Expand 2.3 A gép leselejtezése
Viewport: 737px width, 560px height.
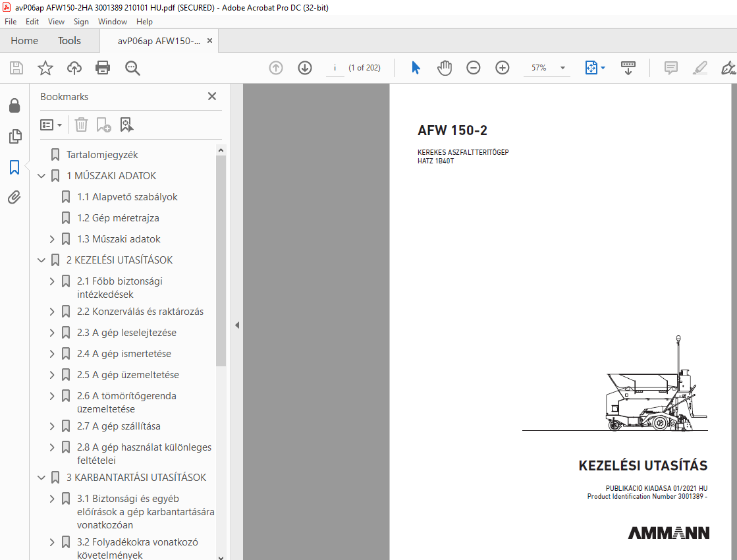pos(52,333)
